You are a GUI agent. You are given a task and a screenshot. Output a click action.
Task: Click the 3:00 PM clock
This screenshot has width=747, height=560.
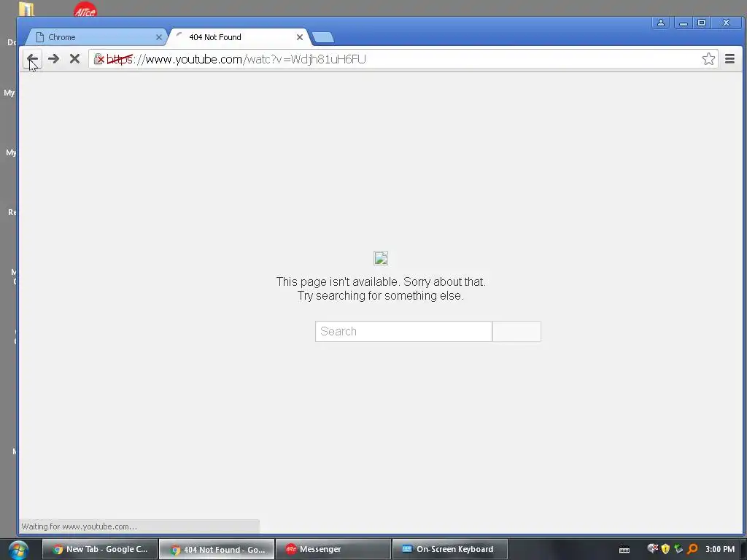click(x=720, y=549)
